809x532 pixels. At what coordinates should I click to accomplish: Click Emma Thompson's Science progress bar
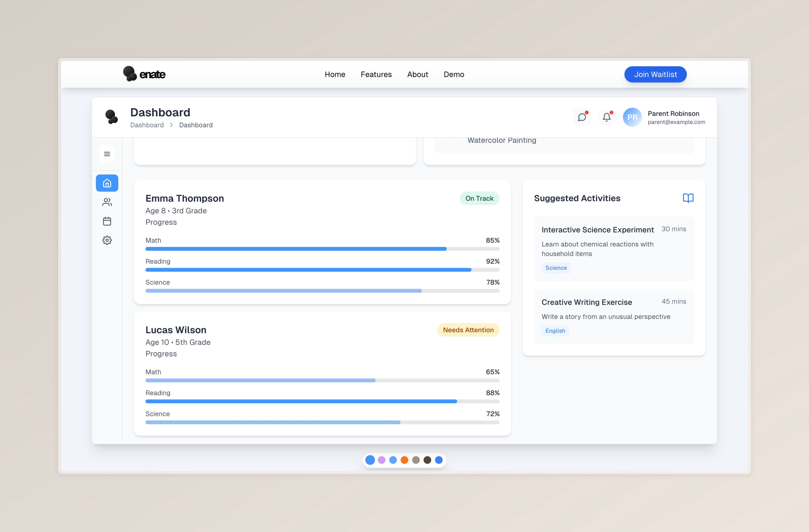pyautogui.click(x=322, y=291)
